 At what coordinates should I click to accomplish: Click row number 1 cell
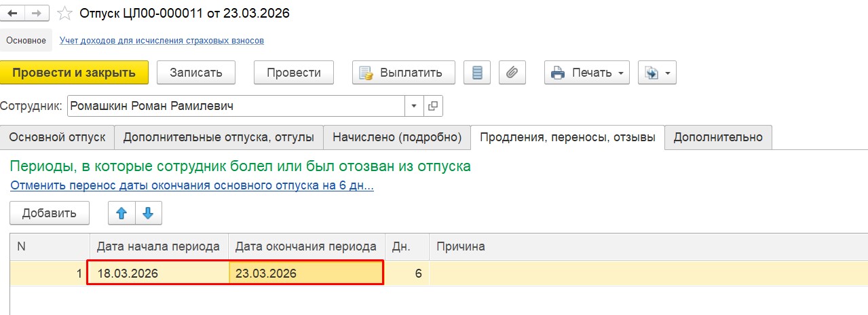50,274
